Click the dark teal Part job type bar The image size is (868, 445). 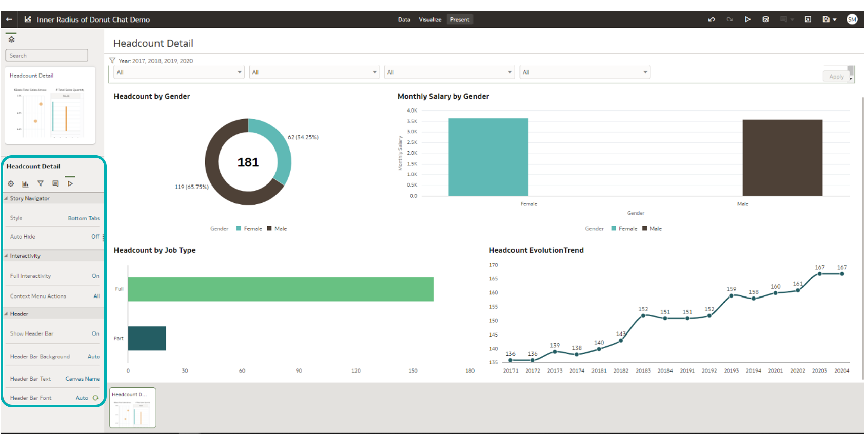(147, 339)
